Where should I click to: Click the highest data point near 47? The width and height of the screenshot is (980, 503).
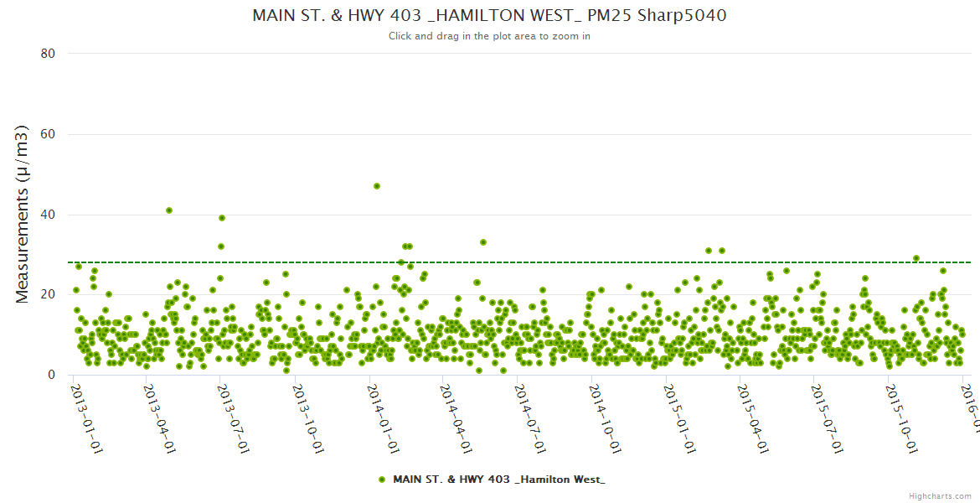pyautogui.click(x=377, y=186)
